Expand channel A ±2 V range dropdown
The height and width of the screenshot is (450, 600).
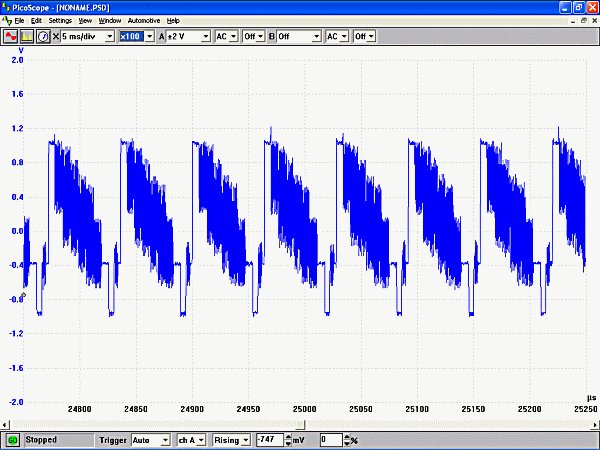pos(205,36)
